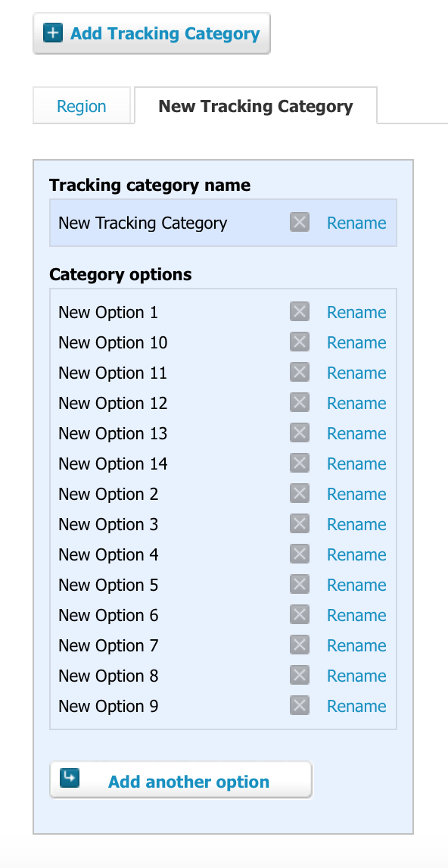
Task: Rename New Option 5
Action: tap(356, 585)
